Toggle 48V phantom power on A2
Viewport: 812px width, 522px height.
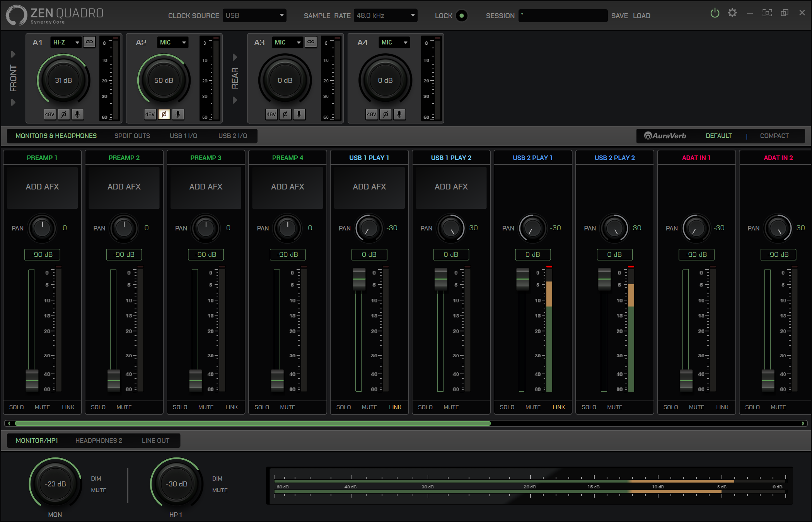(150, 114)
